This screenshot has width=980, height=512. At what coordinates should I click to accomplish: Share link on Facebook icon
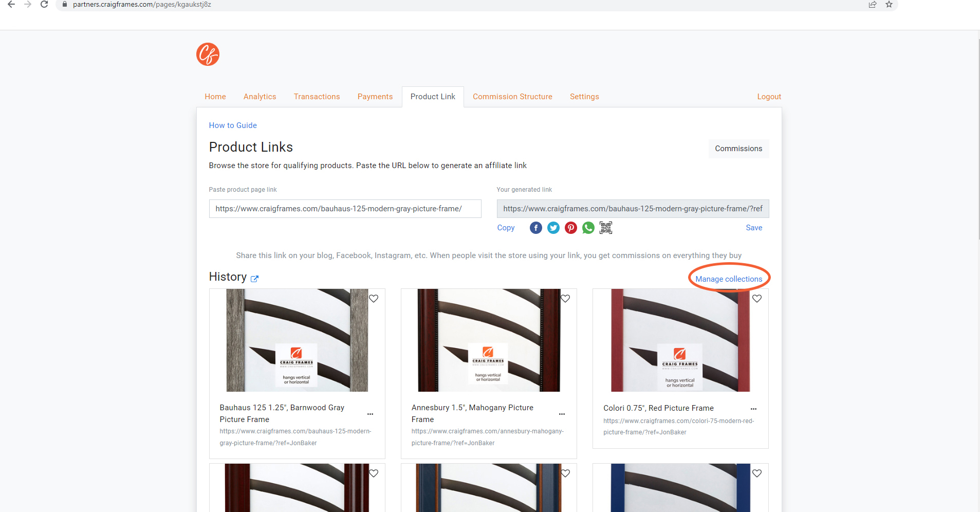pos(536,228)
